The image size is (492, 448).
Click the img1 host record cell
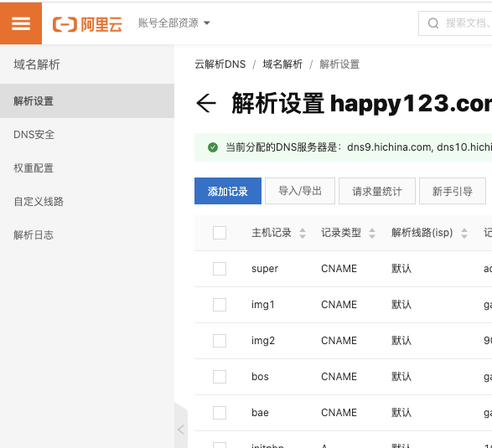point(263,305)
